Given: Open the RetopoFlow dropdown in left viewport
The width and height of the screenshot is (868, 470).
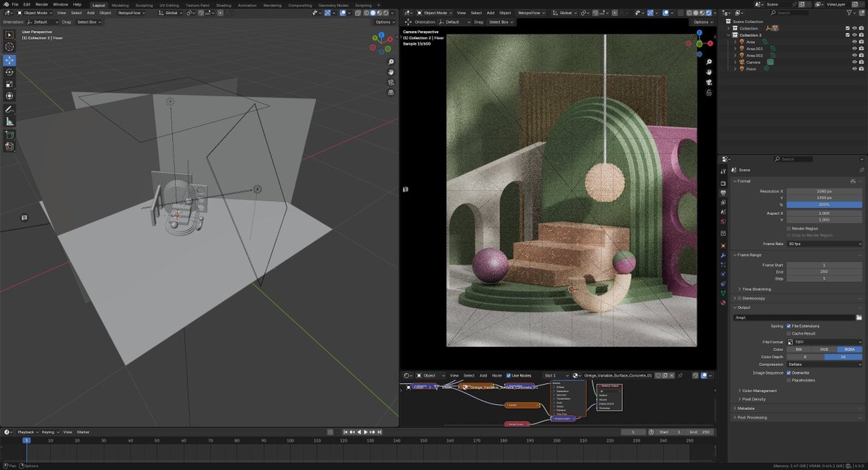Looking at the screenshot, I should pyautogui.click(x=130, y=12).
